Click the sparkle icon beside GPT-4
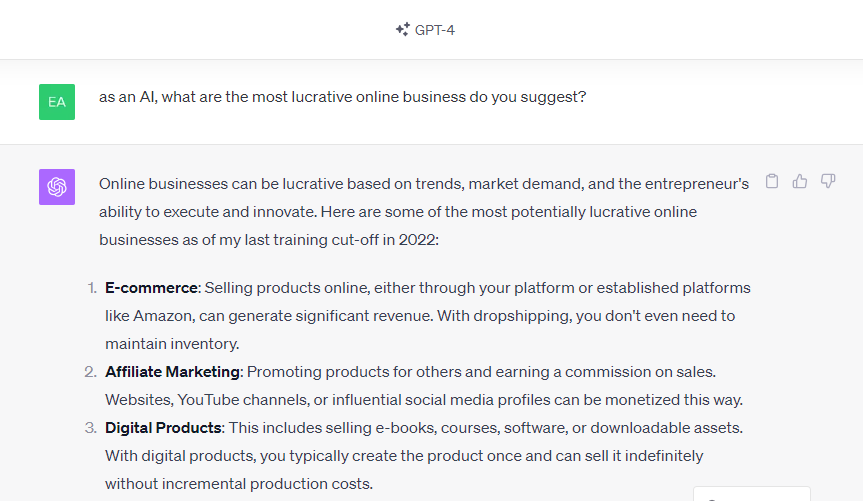This screenshot has height=501, width=863. (403, 30)
